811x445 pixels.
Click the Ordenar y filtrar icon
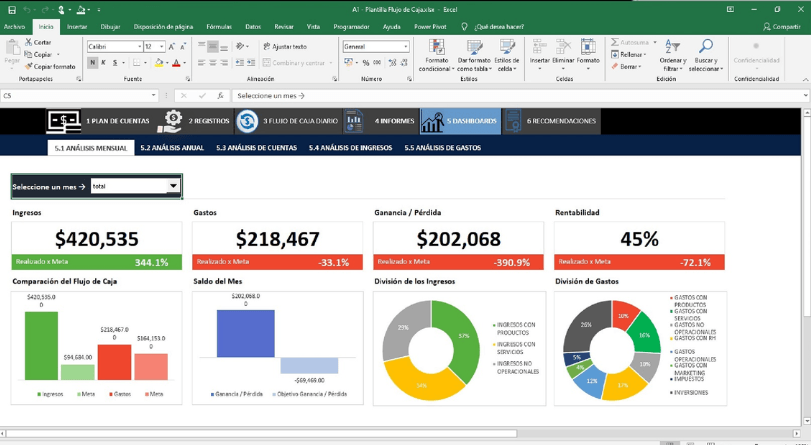point(672,47)
